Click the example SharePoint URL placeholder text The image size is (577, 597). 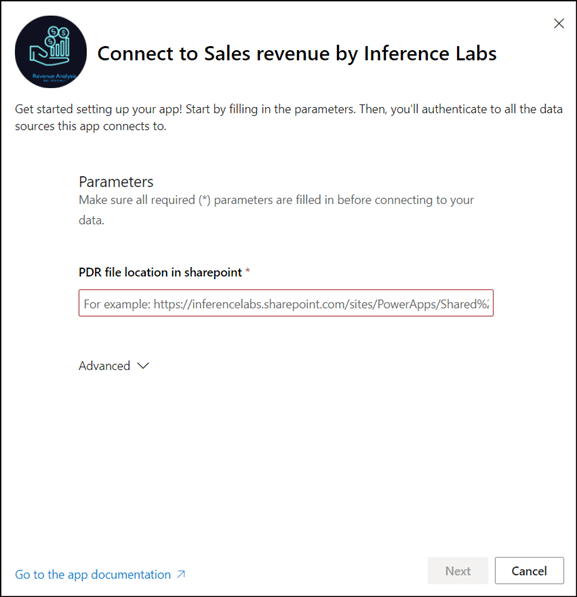tap(286, 304)
